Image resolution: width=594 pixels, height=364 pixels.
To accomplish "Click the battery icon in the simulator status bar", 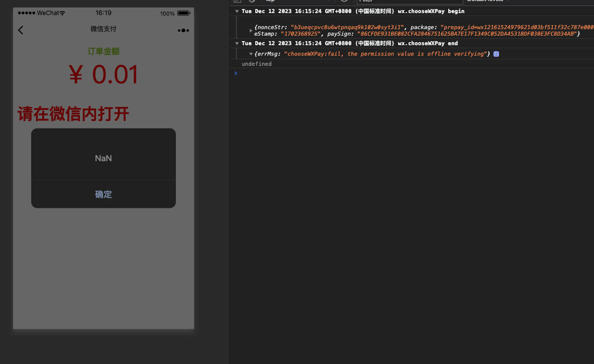I will [184, 13].
